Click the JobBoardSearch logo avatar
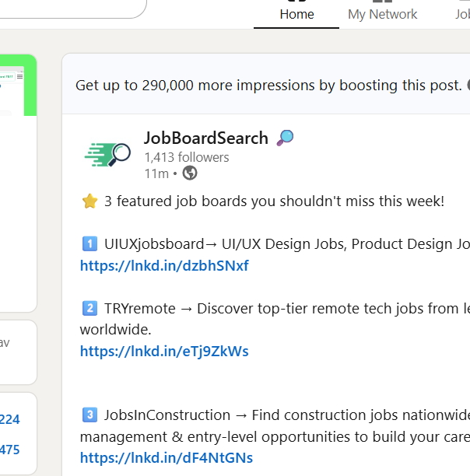The width and height of the screenshot is (470, 476). [107, 155]
